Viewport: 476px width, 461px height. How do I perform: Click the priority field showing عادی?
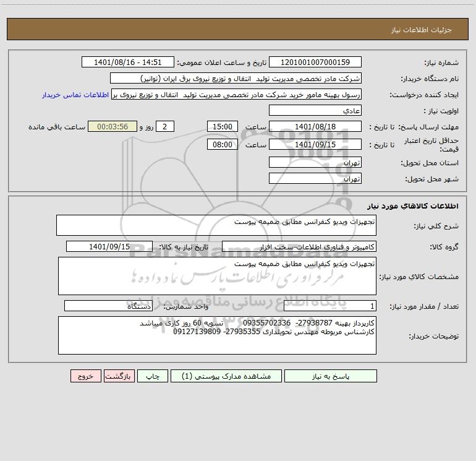coord(315,111)
